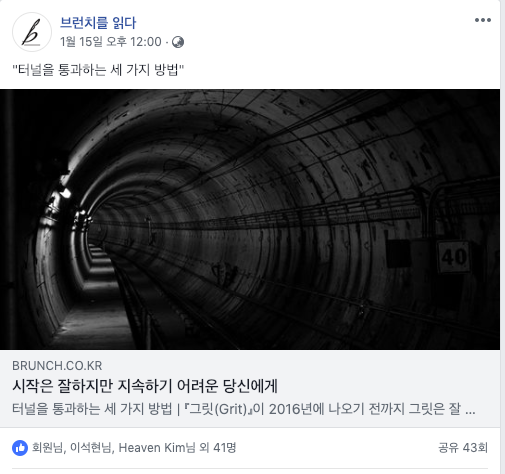Image resolution: width=505 pixels, height=474 pixels.
Task: Open the 1월 15일 오후 12:00 timestamp
Action: coord(111,42)
